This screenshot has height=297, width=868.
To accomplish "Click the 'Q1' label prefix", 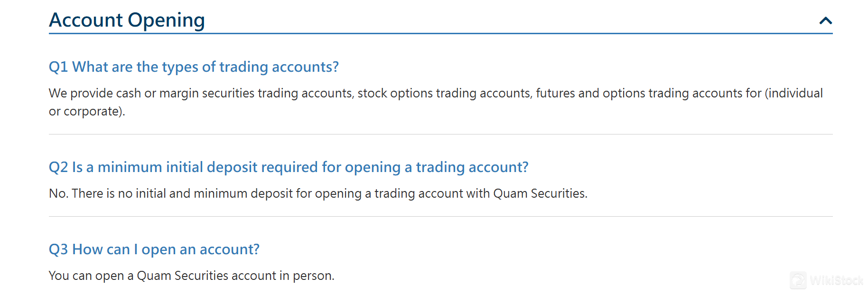I will point(58,67).
